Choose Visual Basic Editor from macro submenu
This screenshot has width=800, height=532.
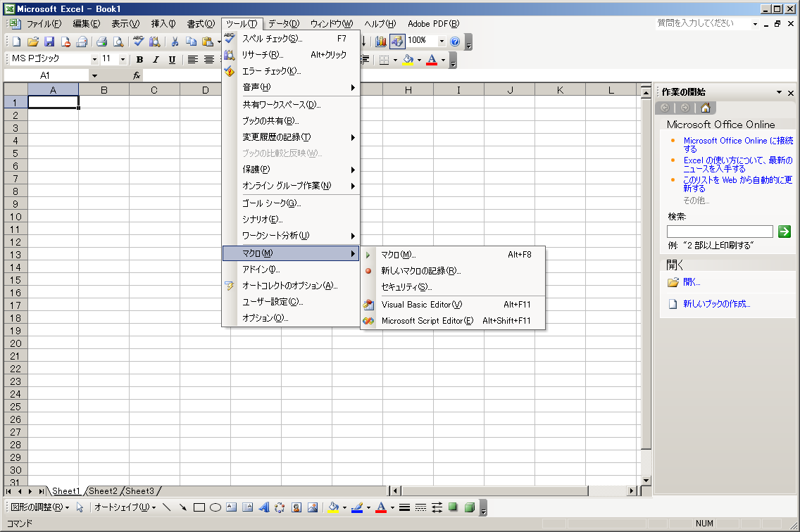click(x=421, y=305)
